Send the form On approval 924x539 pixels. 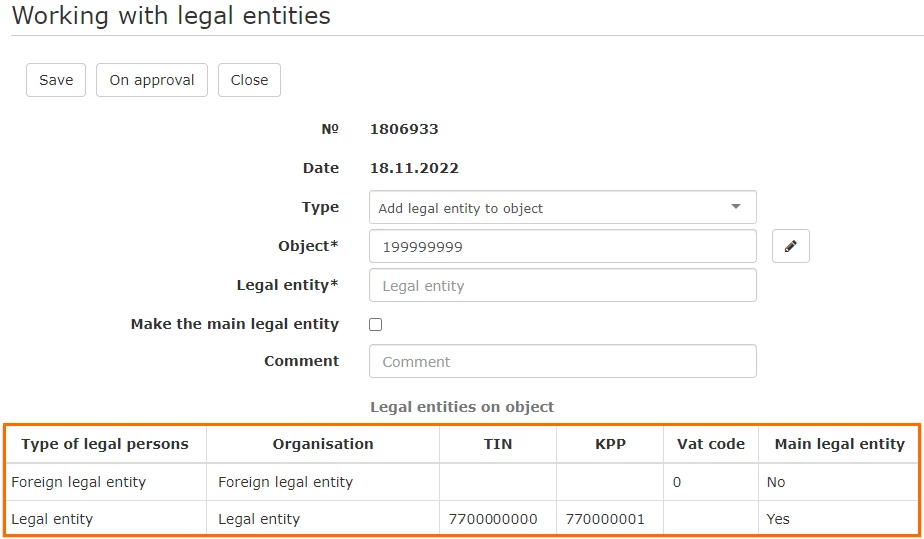(x=152, y=80)
